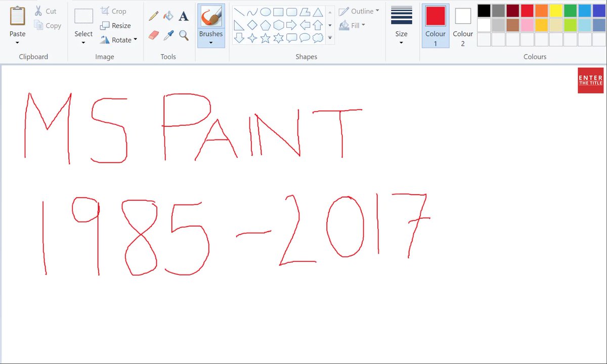This screenshot has width=607, height=364.
Task: Choose the Up arrow shape
Action: 318,25
